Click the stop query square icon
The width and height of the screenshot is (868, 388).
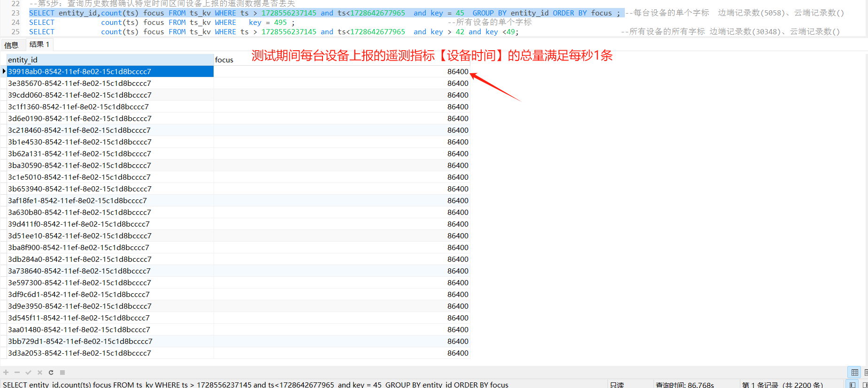click(x=62, y=373)
